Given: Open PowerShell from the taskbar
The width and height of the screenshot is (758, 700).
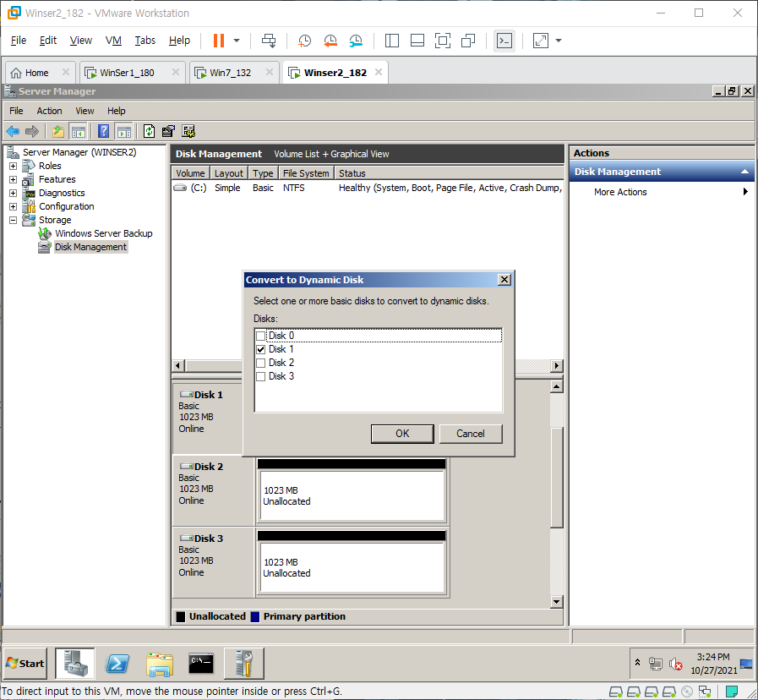Looking at the screenshot, I should (x=117, y=664).
